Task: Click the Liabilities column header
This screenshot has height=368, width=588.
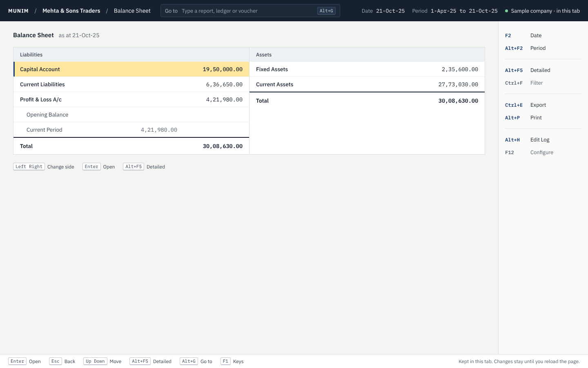Action: (131, 54)
